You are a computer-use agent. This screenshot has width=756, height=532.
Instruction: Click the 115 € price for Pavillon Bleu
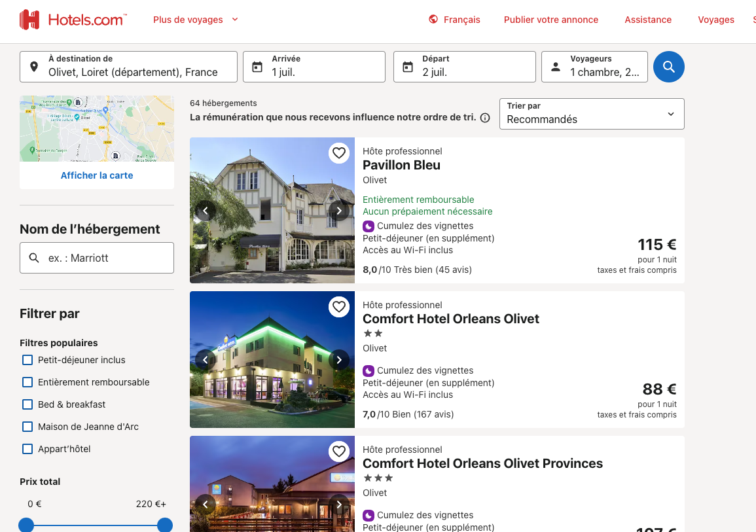click(657, 244)
